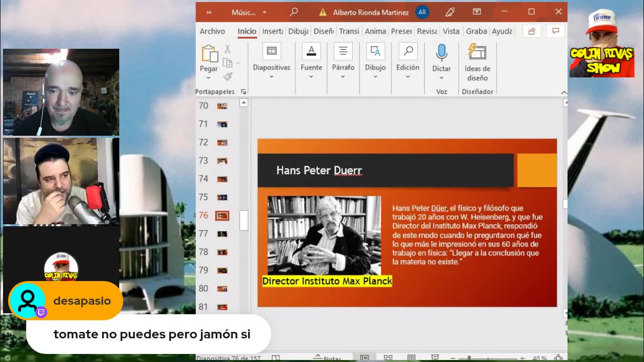644x362 pixels.
Task: Click the Dictar microphone icon
Action: [x=441, y=52]
